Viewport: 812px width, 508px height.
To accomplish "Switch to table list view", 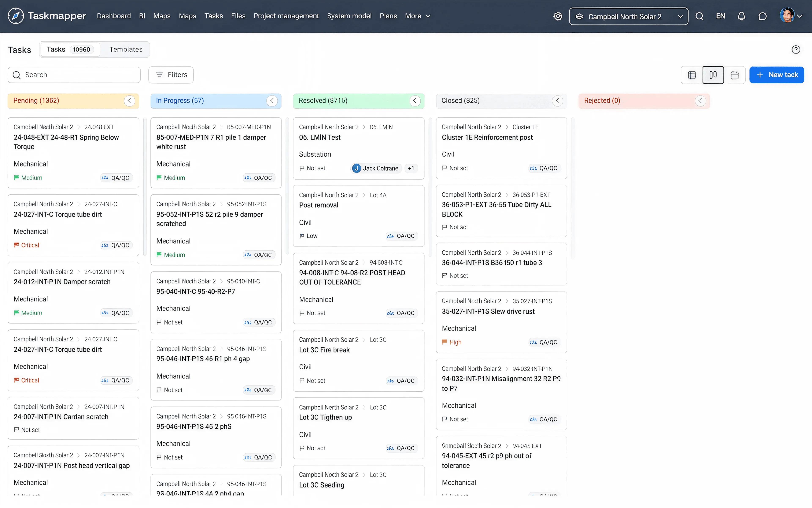I will [691, 75].
